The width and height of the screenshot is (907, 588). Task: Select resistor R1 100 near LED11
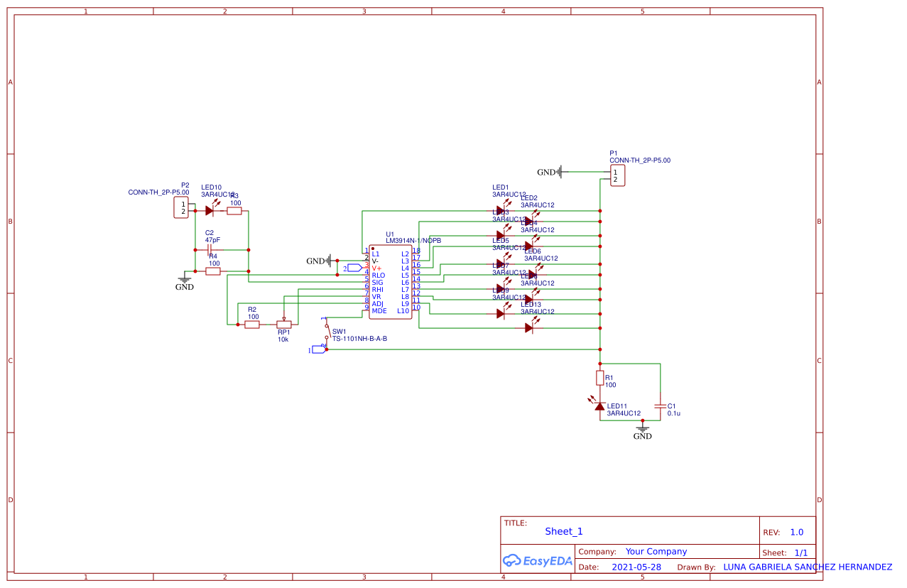pyautogui.click(x=600, y=379)
